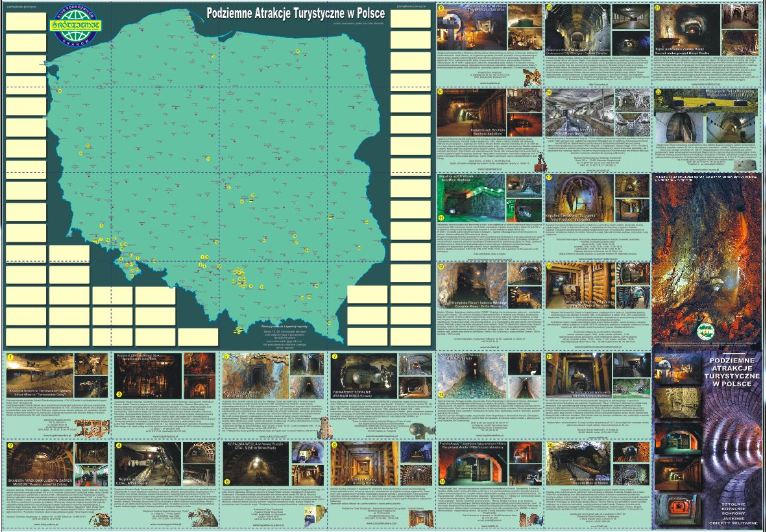This screenshot has height=532, width=766.
Task: Click the red arched tunnel photo at the cover bottom
Action: pyautogui.click(x=708, y=450)
